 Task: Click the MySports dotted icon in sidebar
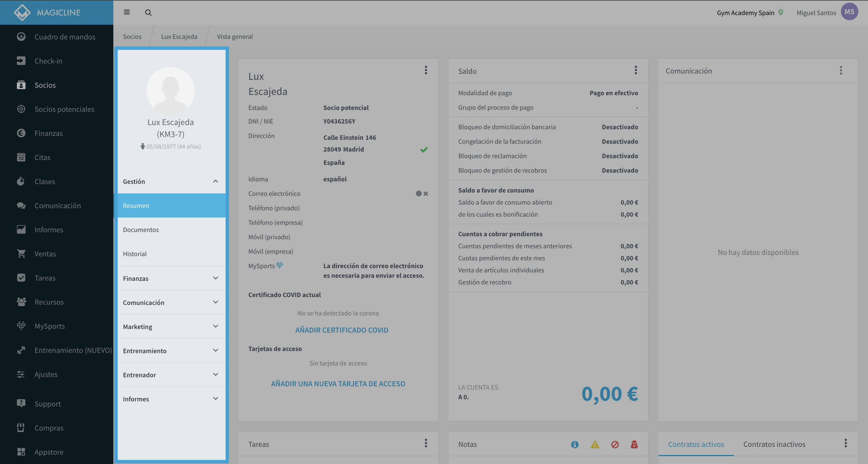(x=21, y=326)
